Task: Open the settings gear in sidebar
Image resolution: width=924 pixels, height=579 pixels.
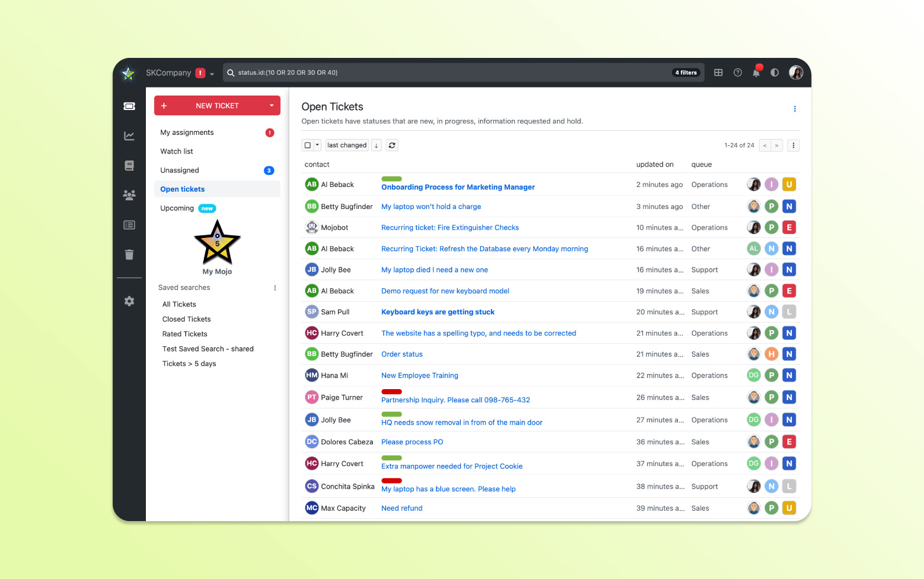Action: [129, 301]
